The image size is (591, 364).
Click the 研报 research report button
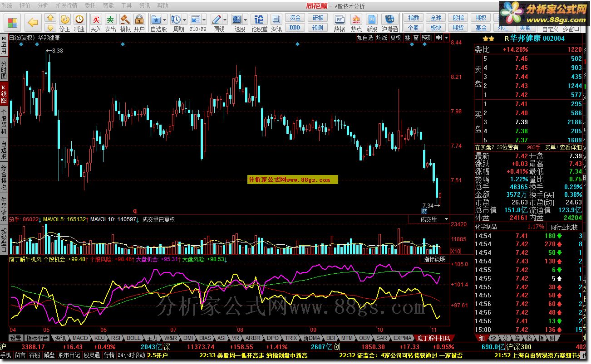click(x=318, y=18)
